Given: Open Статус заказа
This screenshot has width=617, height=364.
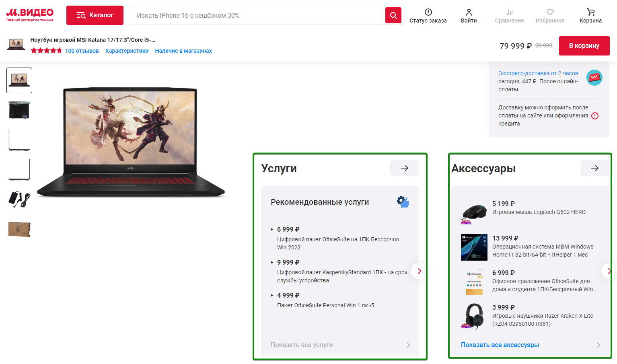Looking at the screenshot, I should 428,16.
